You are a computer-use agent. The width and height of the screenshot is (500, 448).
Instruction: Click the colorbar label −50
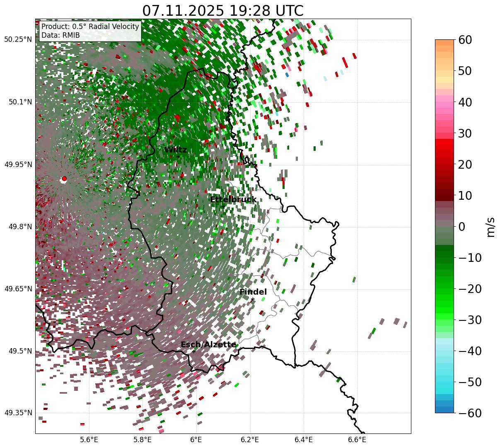470,382
